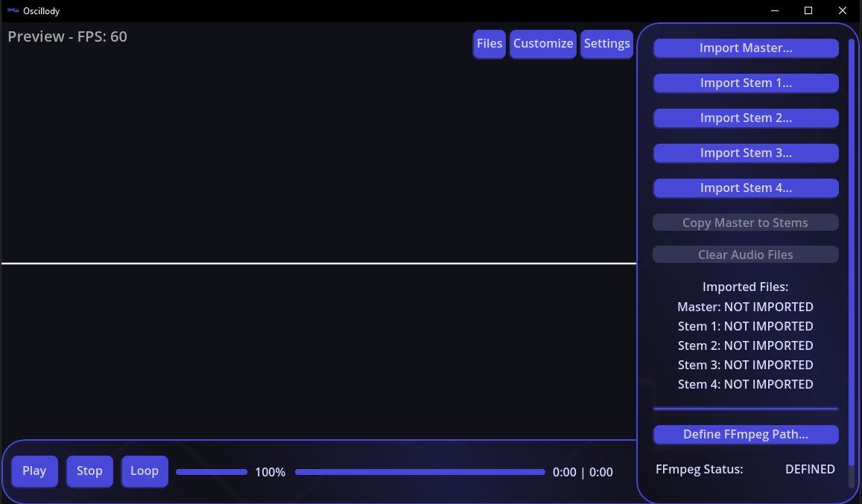Import audio for Stem 4
Viewport: 862px width, 504px height.
(746, 188)
